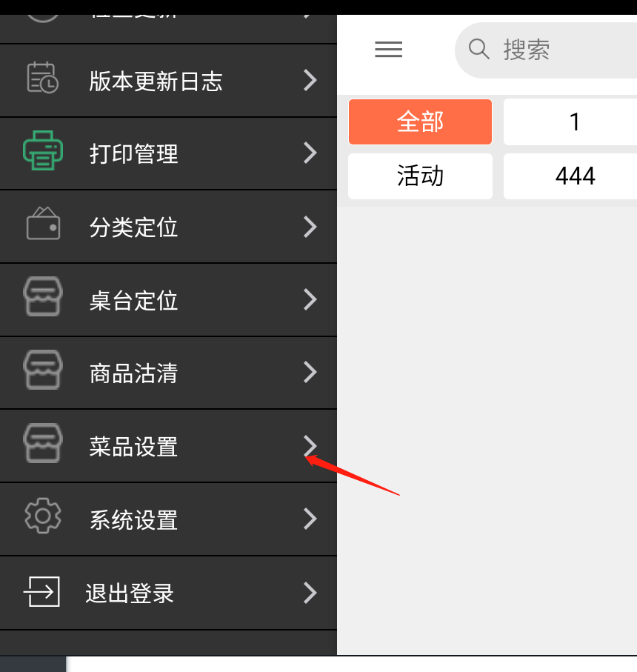Choose the 退出登录 menu entry
The image size is (637, 672).
tap(168, 593)
